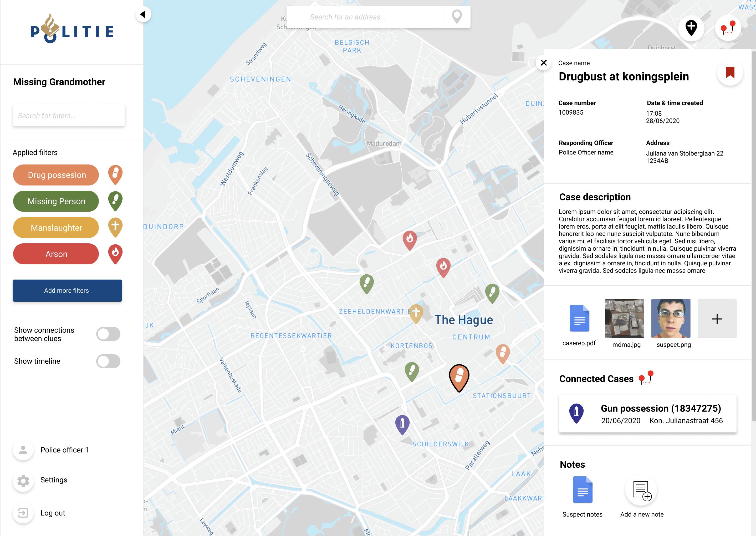Open the Gun possession connected case card
Viewport: 756px width, 536px height.
pos(647,414)
